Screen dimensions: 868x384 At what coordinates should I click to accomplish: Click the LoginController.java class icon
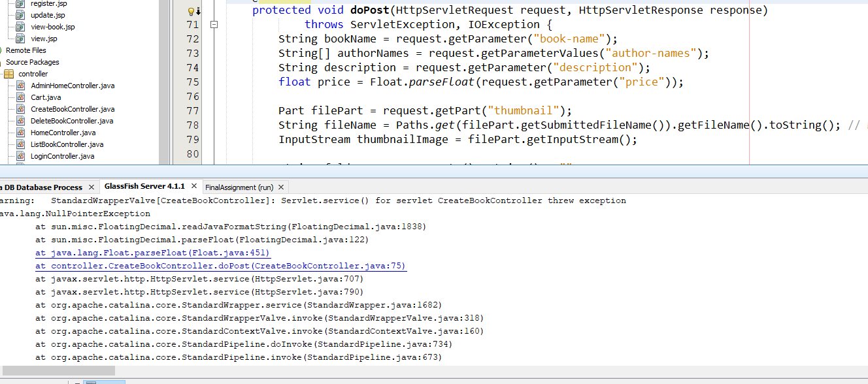pos(20,156)
